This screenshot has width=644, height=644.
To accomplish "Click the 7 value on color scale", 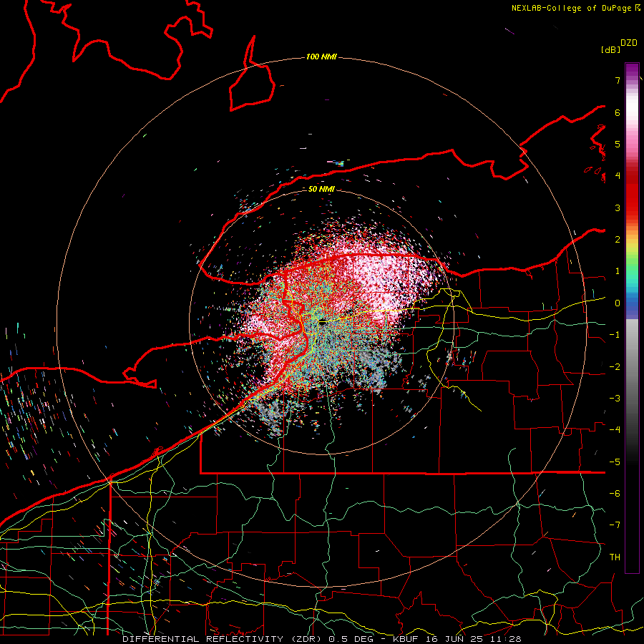I will pos(618,80).
